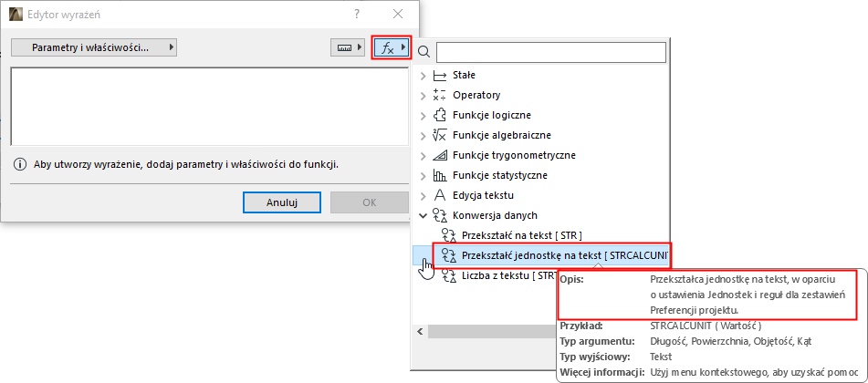Open the functions fx dropdown button
868x383 pixels.
pos(392,47)
